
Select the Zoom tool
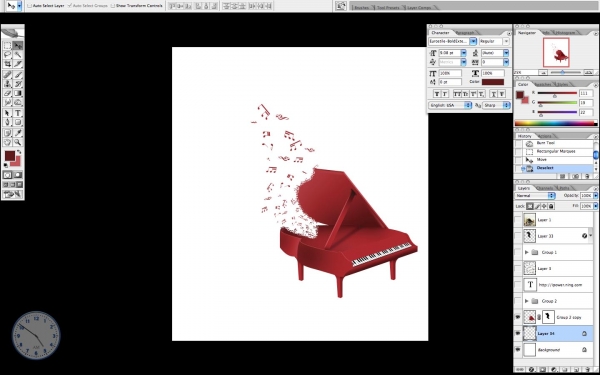click(x=18, y=142)
